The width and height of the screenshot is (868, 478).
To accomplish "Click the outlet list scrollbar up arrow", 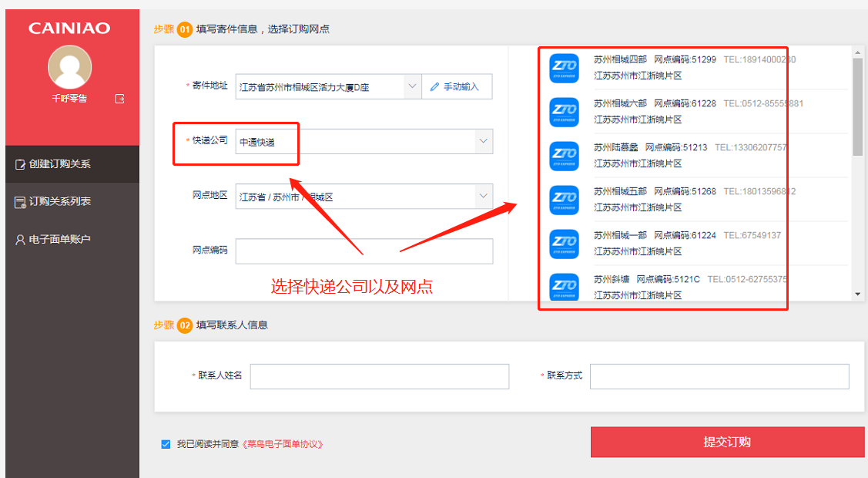I will (x=857, y=52).
